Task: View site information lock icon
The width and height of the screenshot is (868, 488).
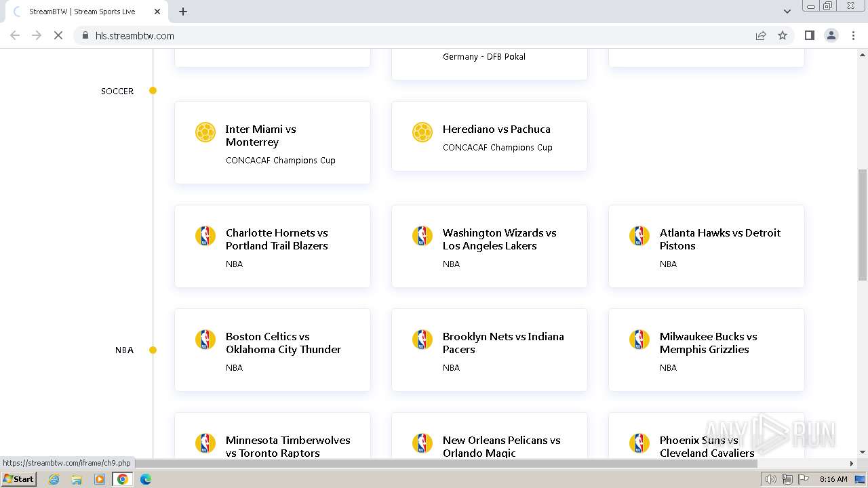Action: [85, 35]
